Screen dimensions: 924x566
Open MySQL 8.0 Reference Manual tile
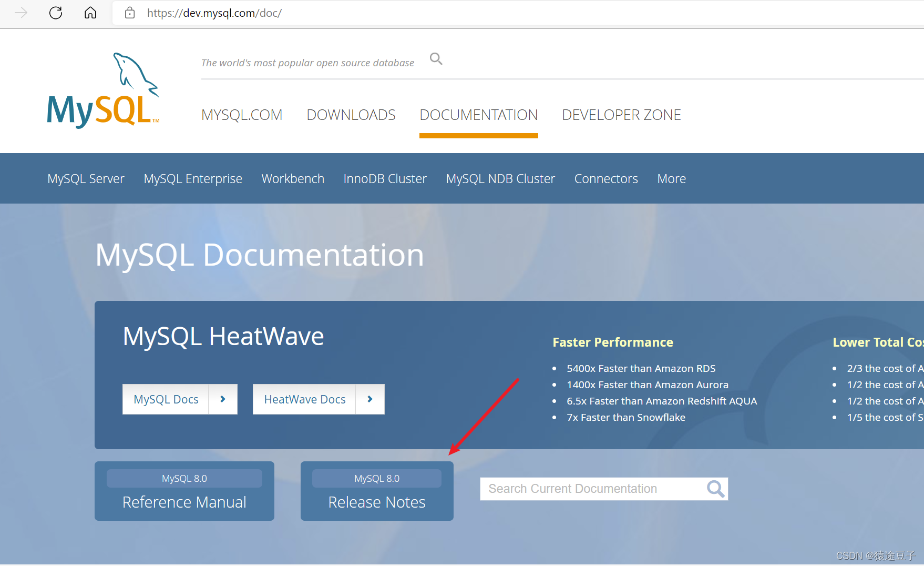point(184,491)
